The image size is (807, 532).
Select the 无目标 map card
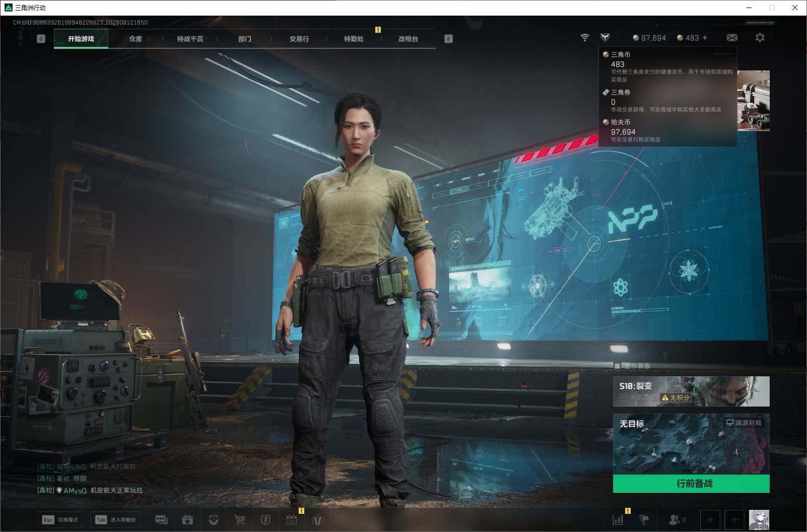tap(691, 444)
